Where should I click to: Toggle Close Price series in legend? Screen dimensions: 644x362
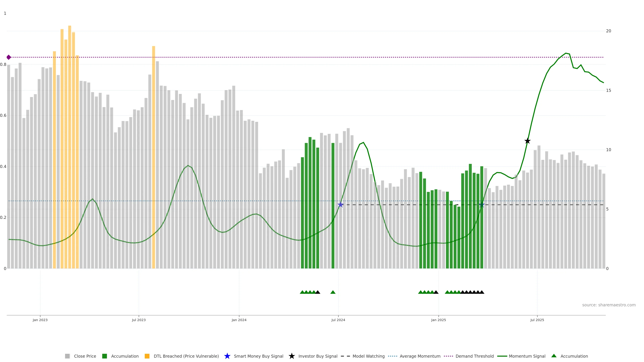85,356
